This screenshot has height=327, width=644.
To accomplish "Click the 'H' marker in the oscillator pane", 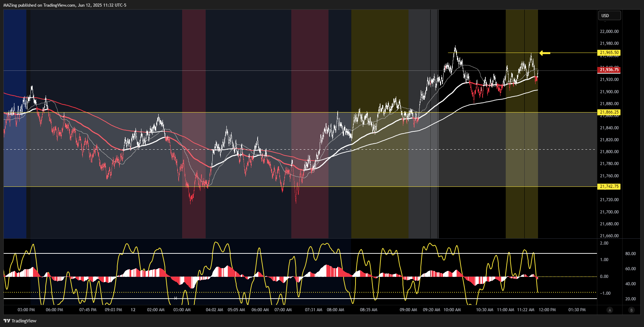I will tap(175, 298).
